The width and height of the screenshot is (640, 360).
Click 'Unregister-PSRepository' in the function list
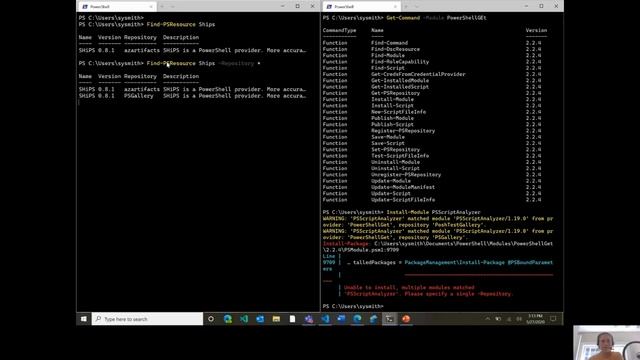tap(406, 175)
